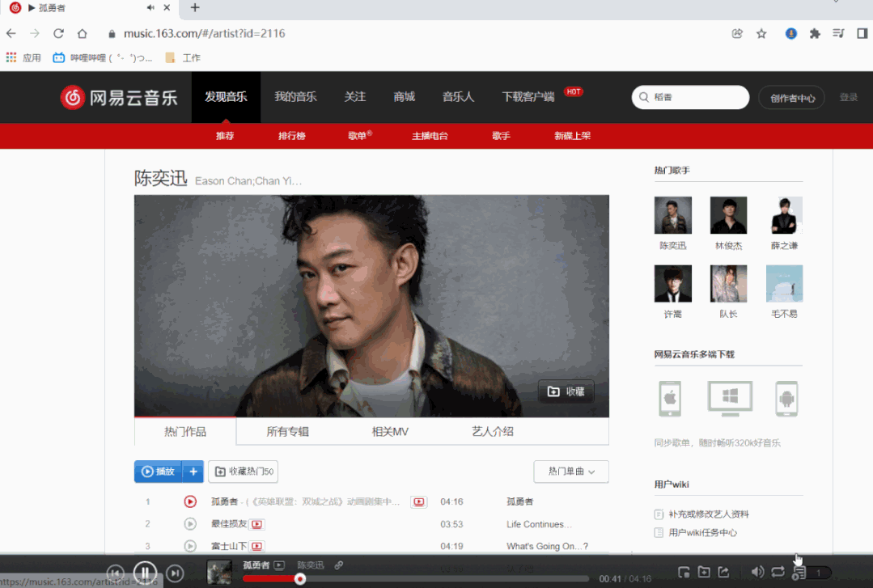The image size is (873, 588).
Task: Open the 创作者中心 creator center
Action: [792, 98]
